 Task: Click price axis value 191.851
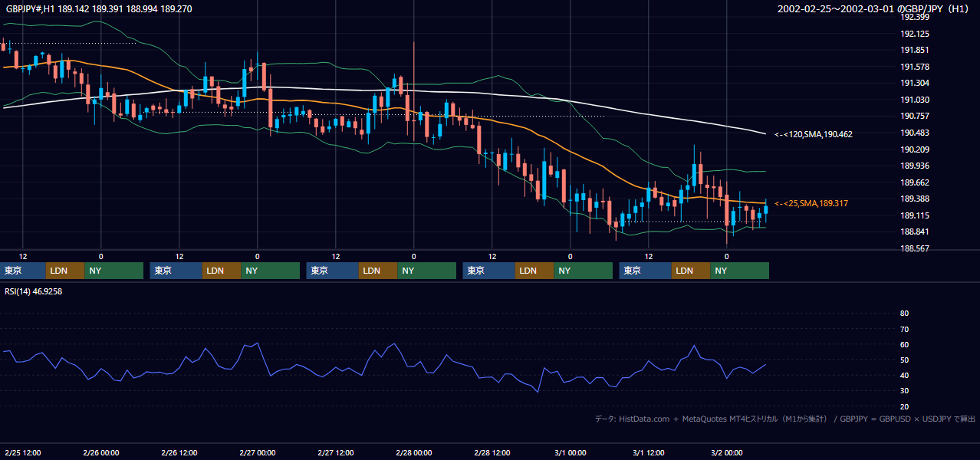click(x=914, y=51)
